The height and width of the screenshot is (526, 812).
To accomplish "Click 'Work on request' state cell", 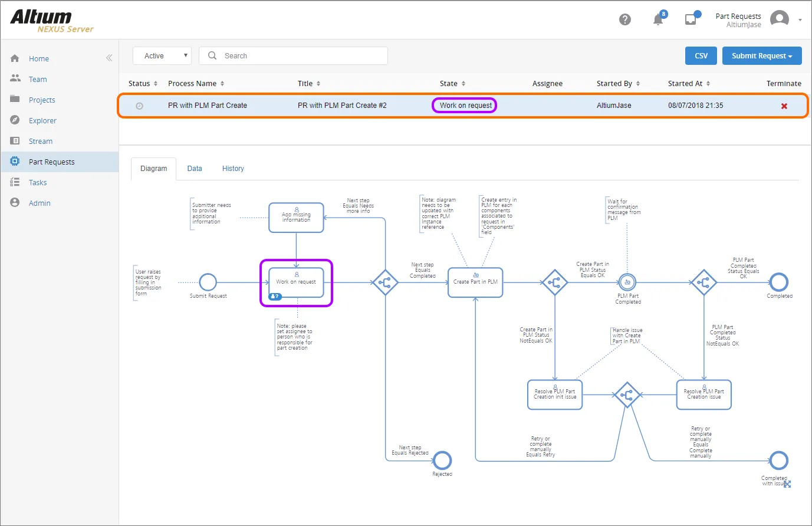I will click(x=465, y=106).
